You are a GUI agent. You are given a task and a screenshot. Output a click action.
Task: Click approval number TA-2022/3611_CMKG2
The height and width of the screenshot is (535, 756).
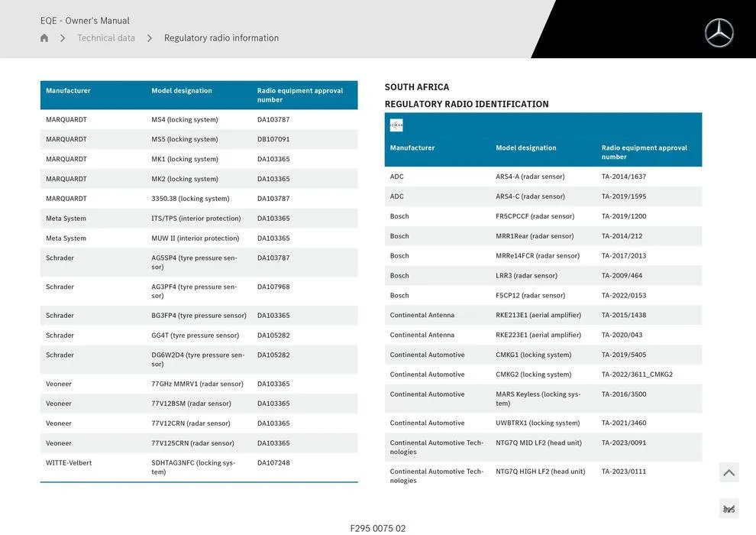pyautogui.click(x=637, y=374)
